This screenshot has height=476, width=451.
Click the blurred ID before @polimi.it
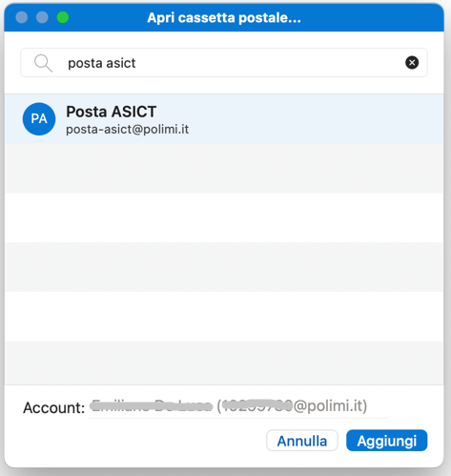257,405
